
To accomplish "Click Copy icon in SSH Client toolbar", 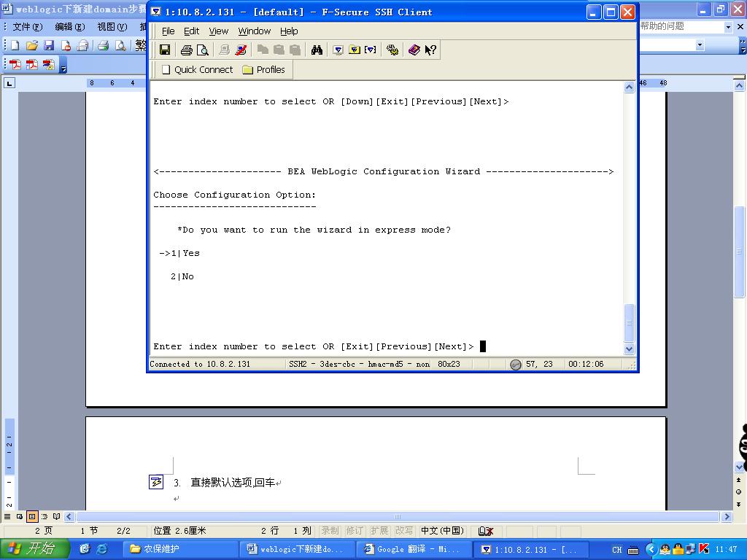I will point(263,50).
